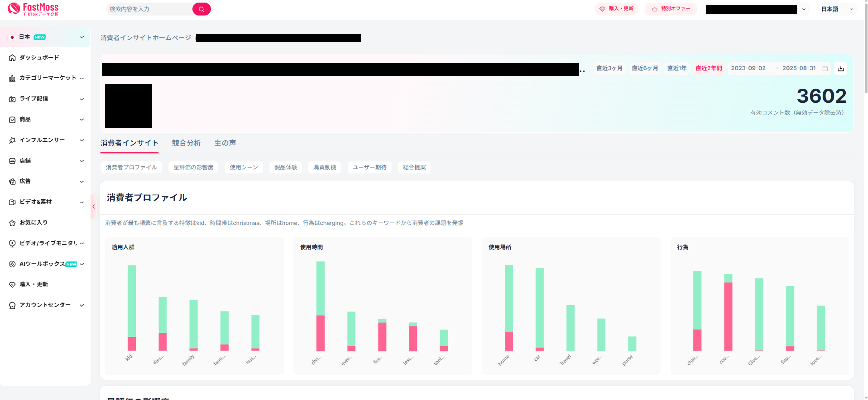This screenshot has height=400, width=868.
Task: Click the 特別オファー button
Action: point(671,9)
